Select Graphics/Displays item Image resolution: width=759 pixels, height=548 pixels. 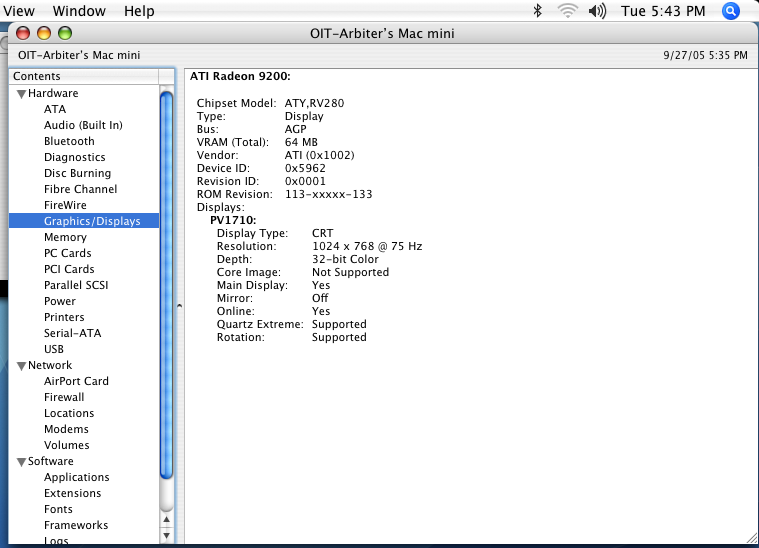[x=84, y=221]
